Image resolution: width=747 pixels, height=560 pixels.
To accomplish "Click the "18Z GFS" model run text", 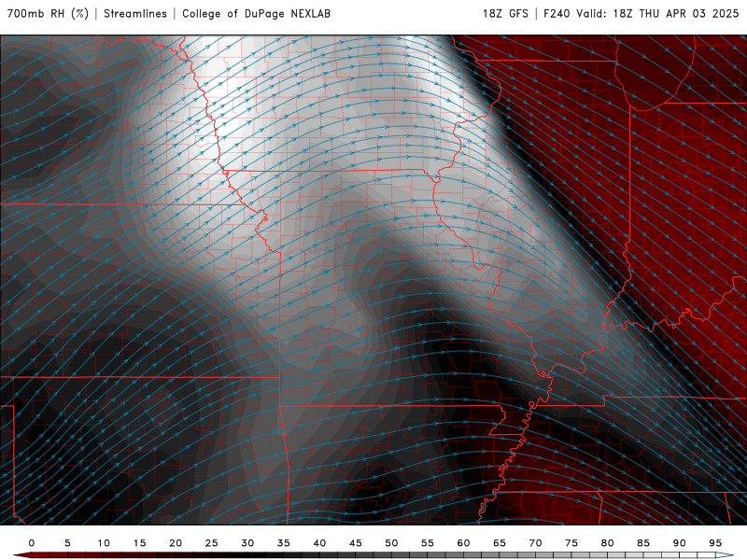I will pos(505,14).
